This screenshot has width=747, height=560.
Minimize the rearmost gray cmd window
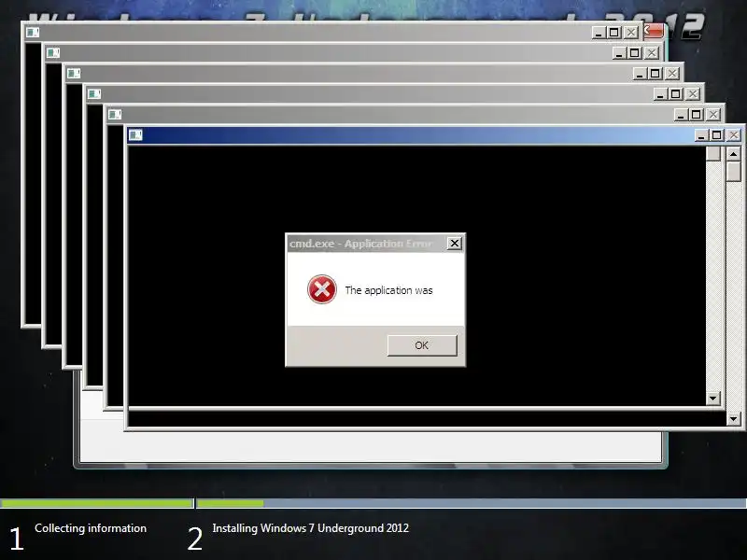[x=599, y=33]
